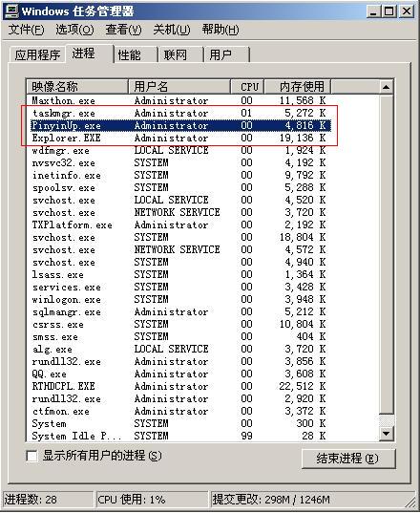The image size is (420, 513).
Task: Select the ctfmon.exe process row
Action: pyautogui.click(x=178, y=411)
